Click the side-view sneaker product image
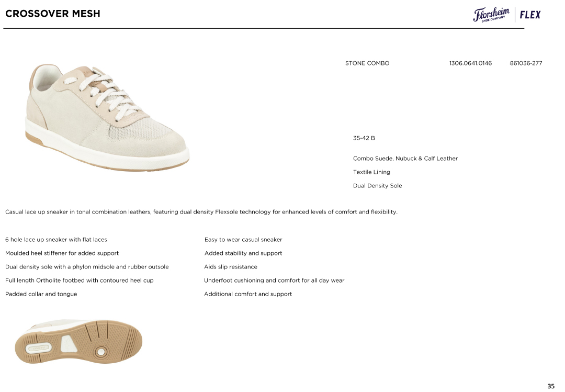This screenshot has width=565, height=392. coord(107,117)
